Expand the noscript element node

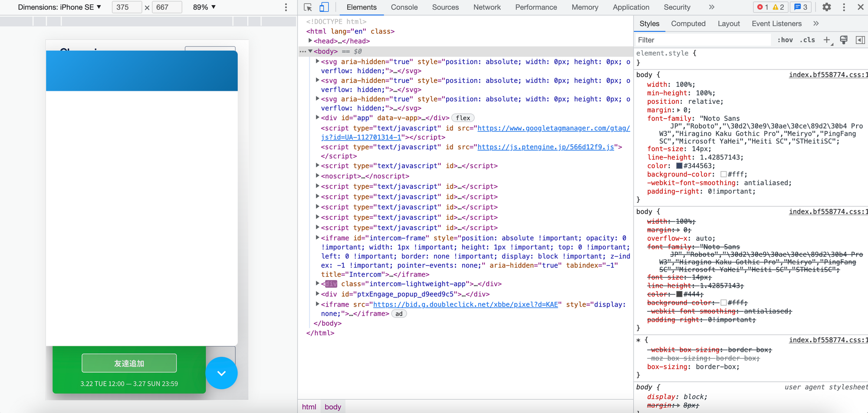(318, 176)
